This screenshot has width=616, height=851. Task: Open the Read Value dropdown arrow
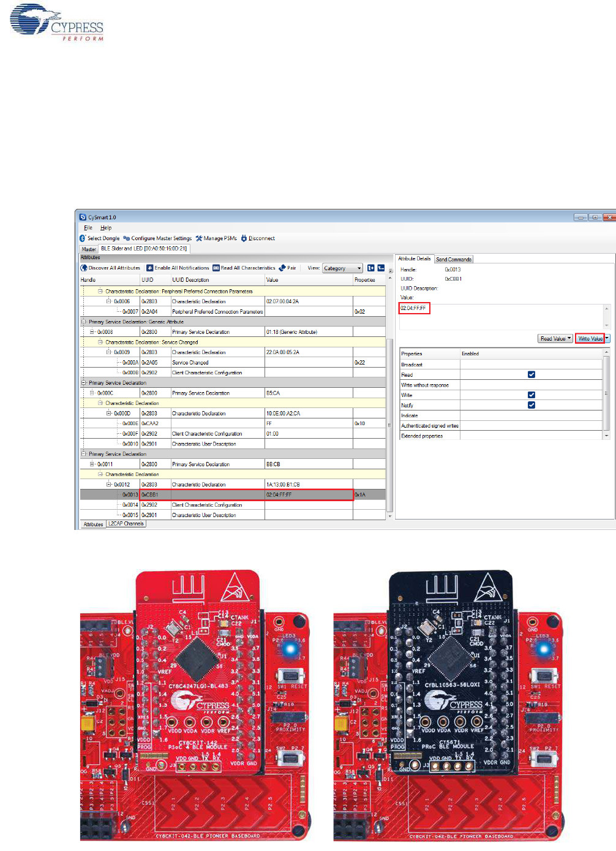[569, 338]
